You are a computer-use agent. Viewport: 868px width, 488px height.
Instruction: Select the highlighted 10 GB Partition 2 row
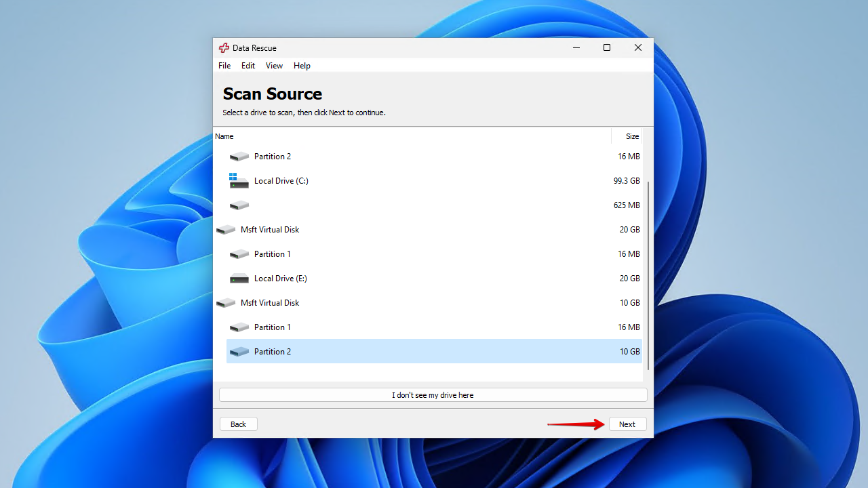coord(434,351)
